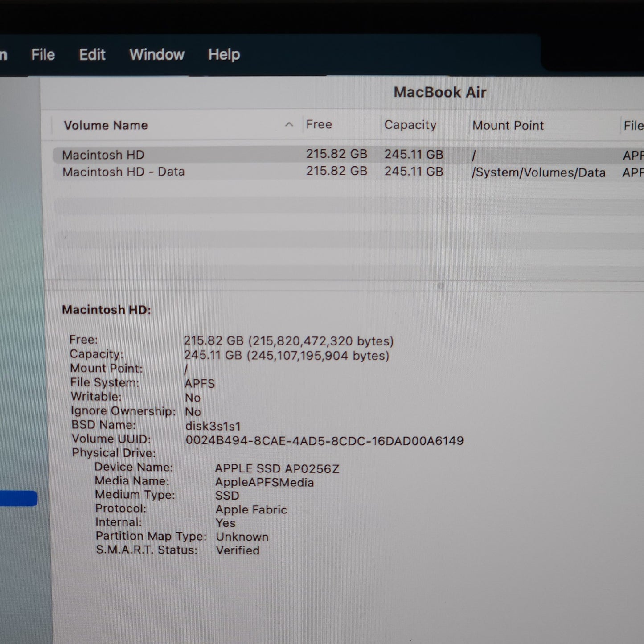Click the MacBook Air window title
Image resolution: width=644 pixels, height=644 pixels.
440,92
